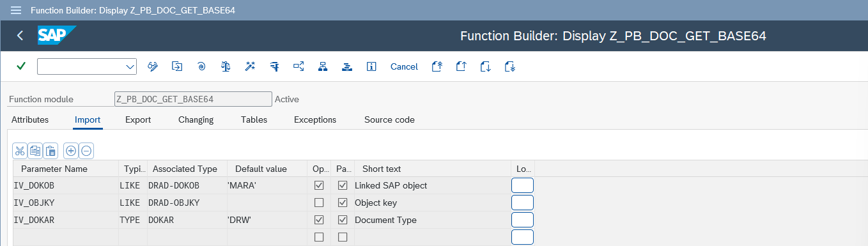Image resolution: width=868 pixels, height=246 pixels.
Task: Open Where-Used List icon
Action: (298, 66)
